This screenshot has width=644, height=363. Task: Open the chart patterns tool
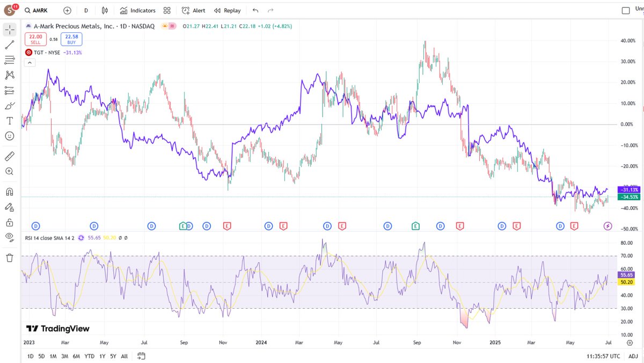(x=10, y=75)
